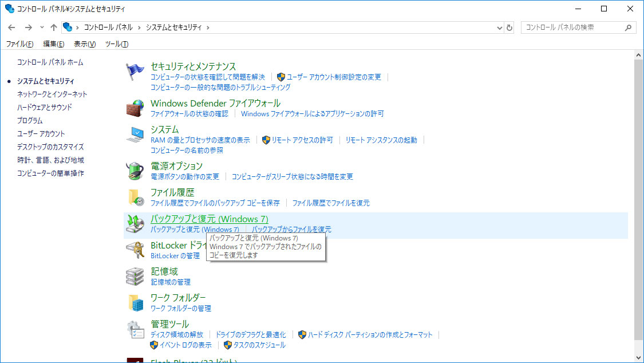Click the ファイル履歴 folder clock icon
The width and height of the screenshot is (644, 363).
coord(136,197)
